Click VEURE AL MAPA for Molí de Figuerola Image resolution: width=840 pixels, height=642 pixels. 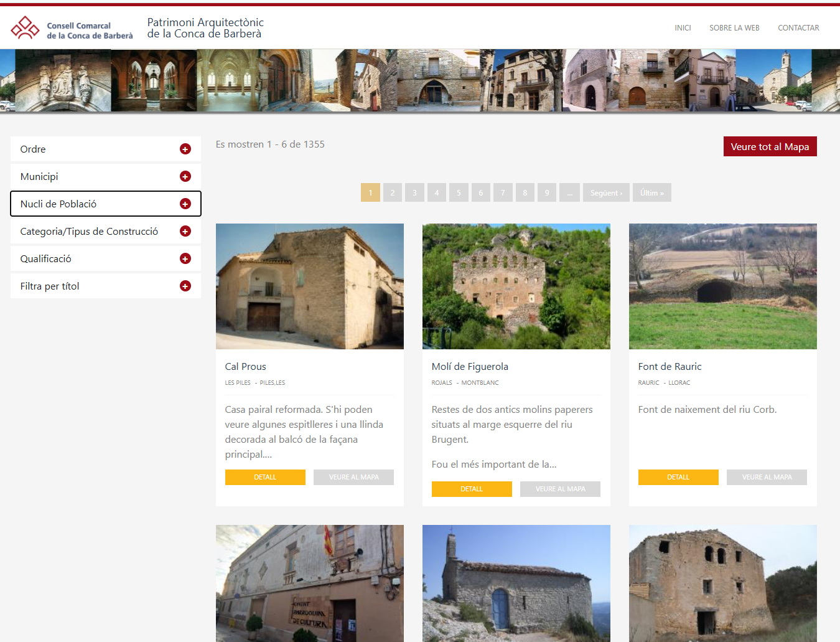click(560, 489)
